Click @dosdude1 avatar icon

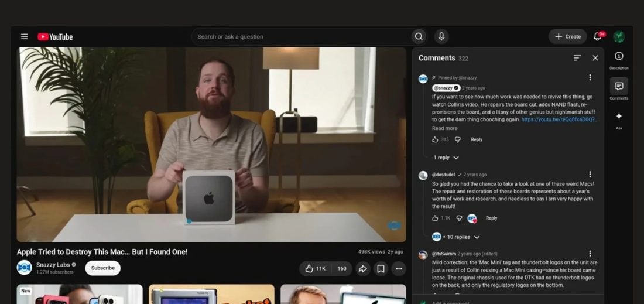pyautogui.click(x=423, y=175)
